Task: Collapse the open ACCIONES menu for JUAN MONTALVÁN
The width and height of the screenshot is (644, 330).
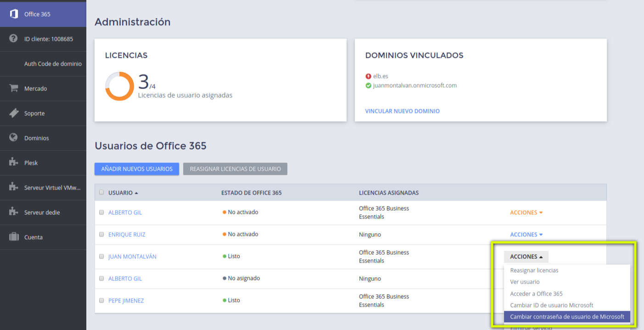Action: pyautogui.click(x=526, y=257)
